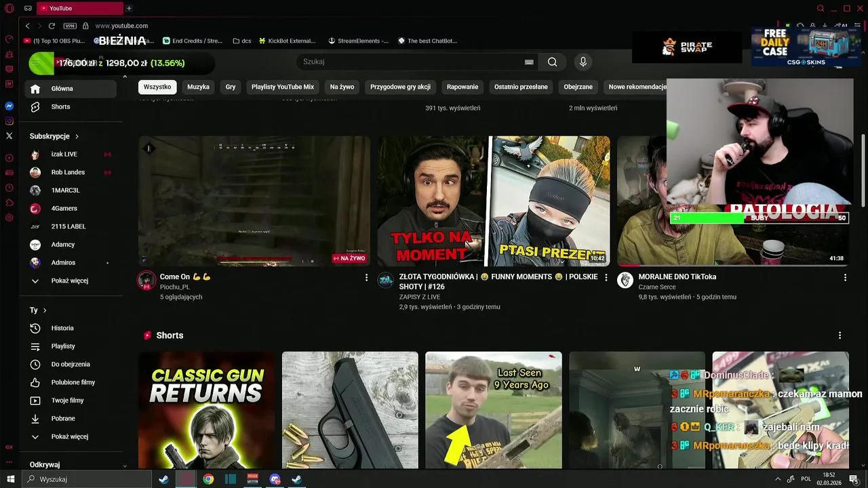Select the Na żywo filter chip

(342, 87)
